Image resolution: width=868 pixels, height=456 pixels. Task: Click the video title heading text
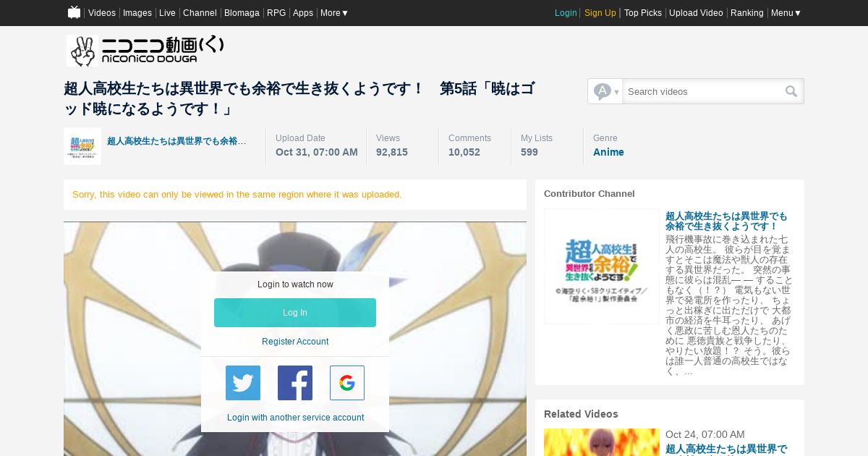point(299,98)
